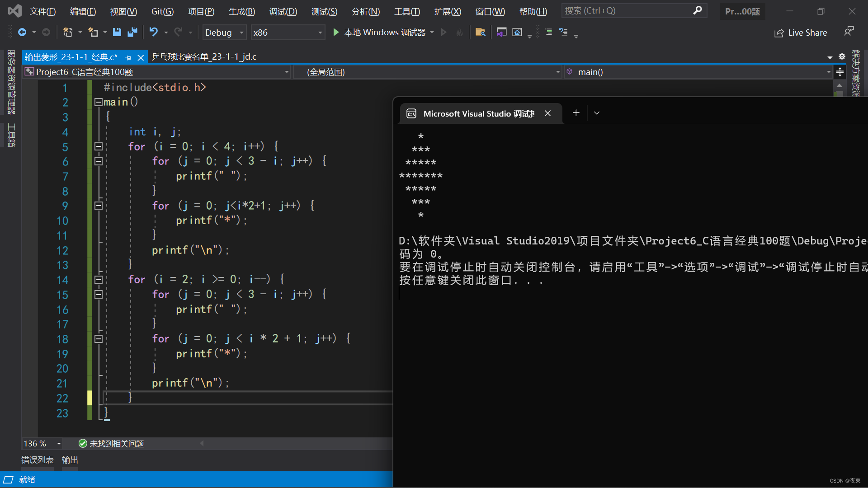Collapse the main function outline box

click(98, 102)
